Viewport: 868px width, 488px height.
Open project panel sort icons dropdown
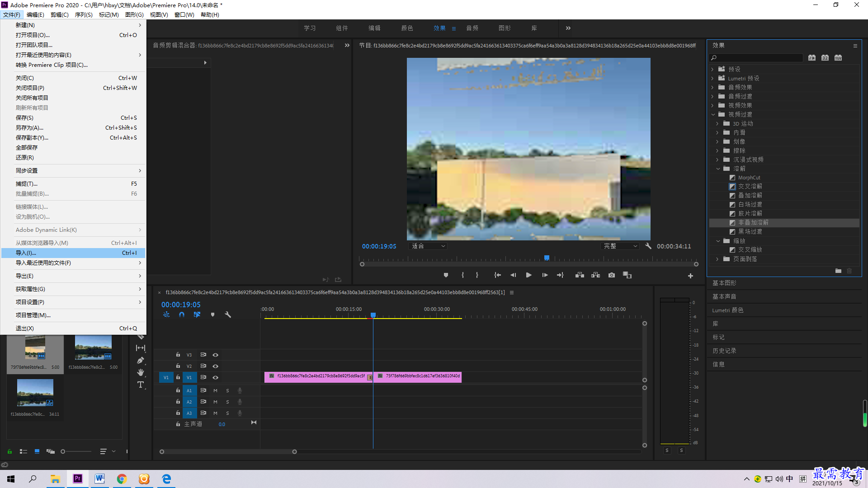107,451
